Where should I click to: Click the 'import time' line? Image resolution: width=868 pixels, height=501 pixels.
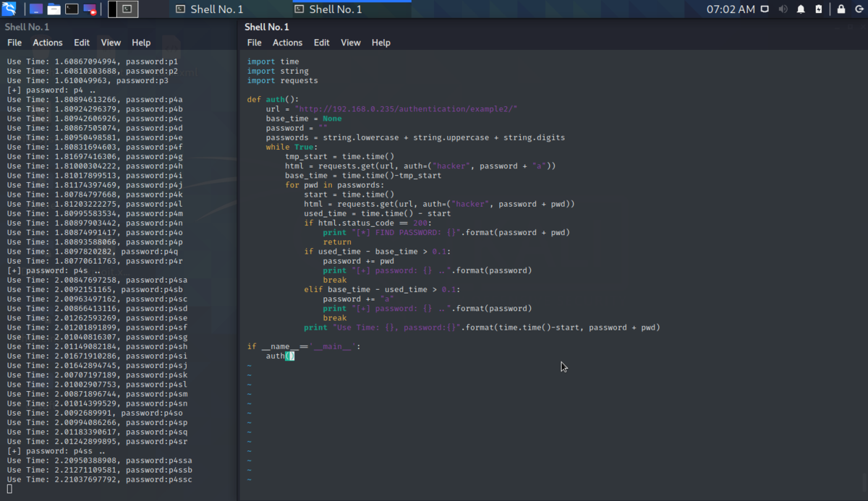pos(273,61)
